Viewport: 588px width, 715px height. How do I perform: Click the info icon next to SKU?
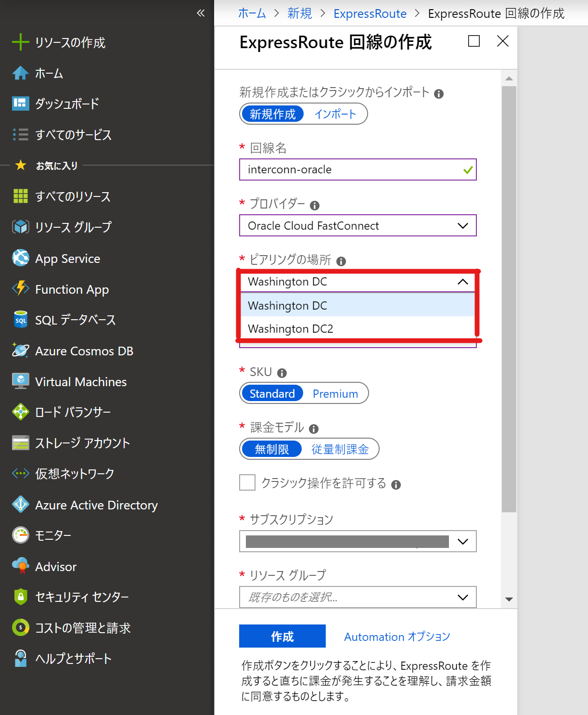click(282, 373)
